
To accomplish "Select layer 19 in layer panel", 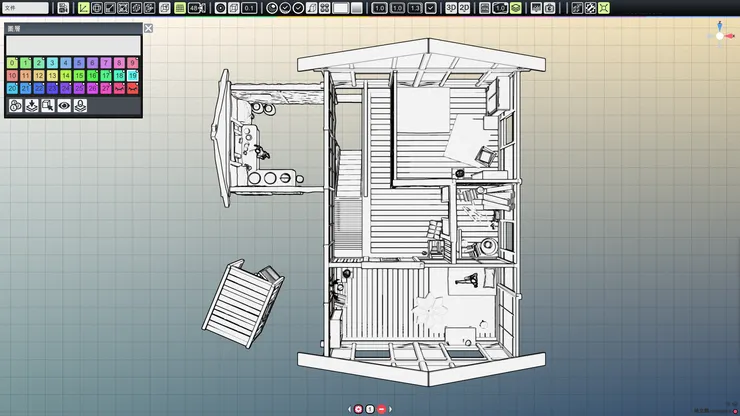I will point(132,76).
